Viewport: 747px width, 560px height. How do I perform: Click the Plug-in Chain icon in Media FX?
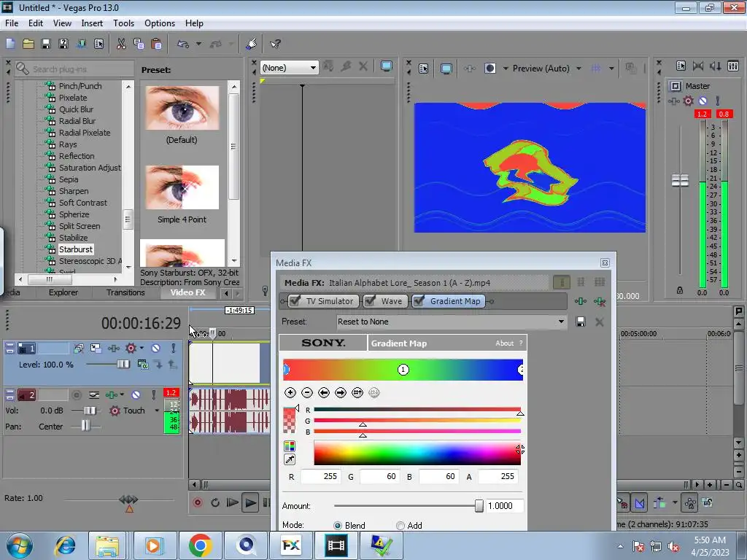coord(581,301)
